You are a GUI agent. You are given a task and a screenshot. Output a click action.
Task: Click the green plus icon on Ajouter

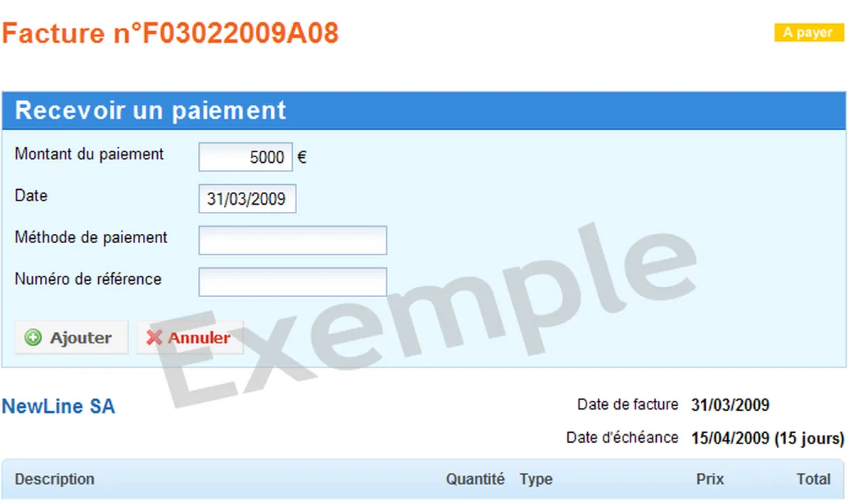(x=33, y=338)
